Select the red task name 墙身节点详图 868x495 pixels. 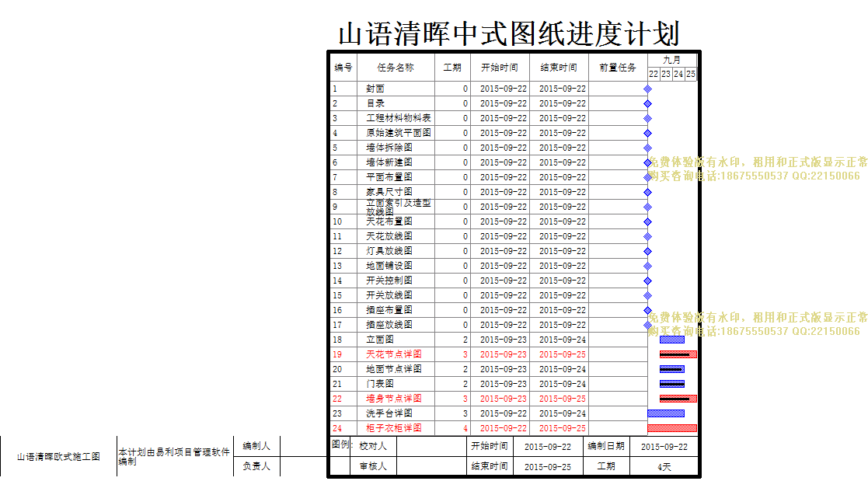point(393,399)
